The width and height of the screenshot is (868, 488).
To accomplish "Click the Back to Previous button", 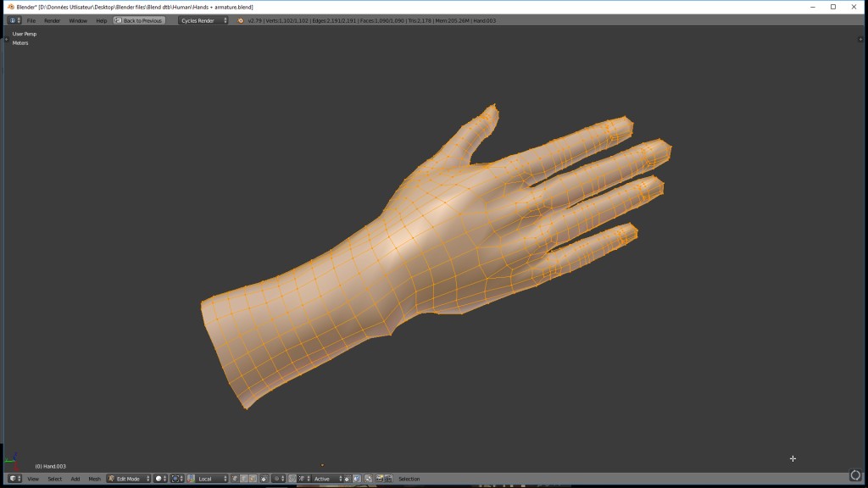I will 139,20.
